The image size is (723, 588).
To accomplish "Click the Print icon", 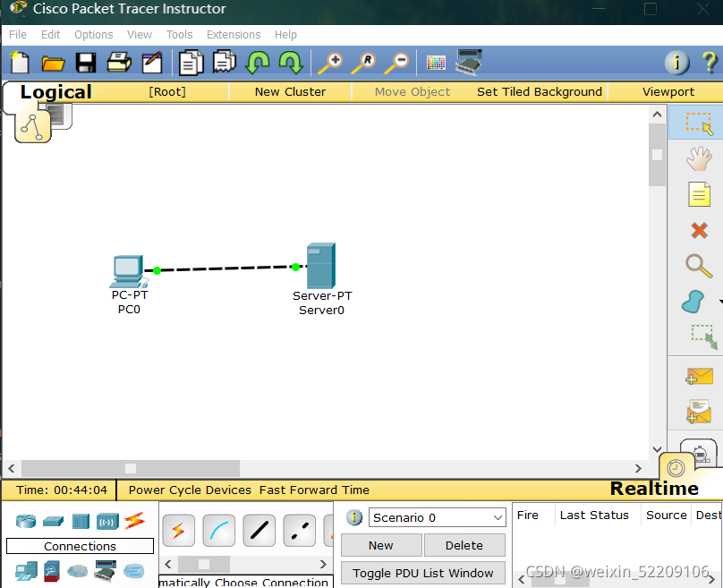I will point(119,63).
